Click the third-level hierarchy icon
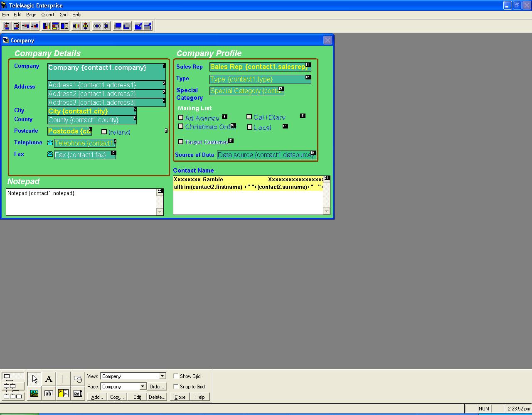 pyautogui.click(x=12, y=396)
